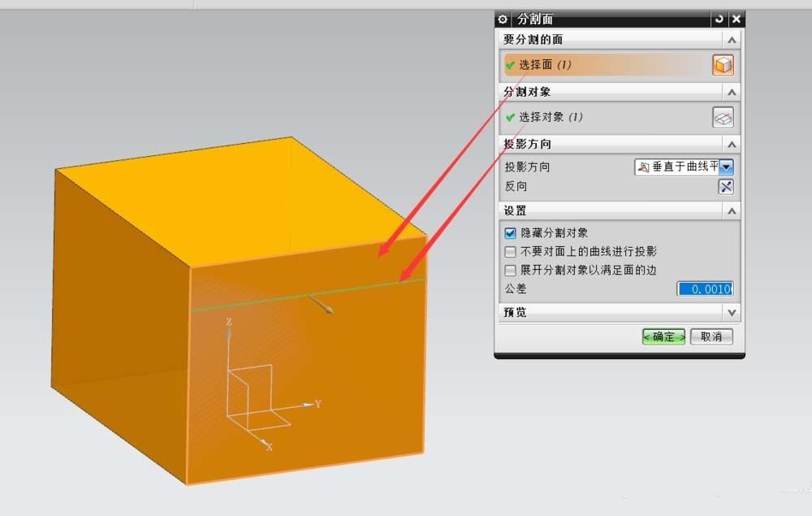The height and width of the screenshot is (516, 812).
Task: Click 取消 to cancel the divide face operation
Action: pyautogui.click(x=710, y=336)
